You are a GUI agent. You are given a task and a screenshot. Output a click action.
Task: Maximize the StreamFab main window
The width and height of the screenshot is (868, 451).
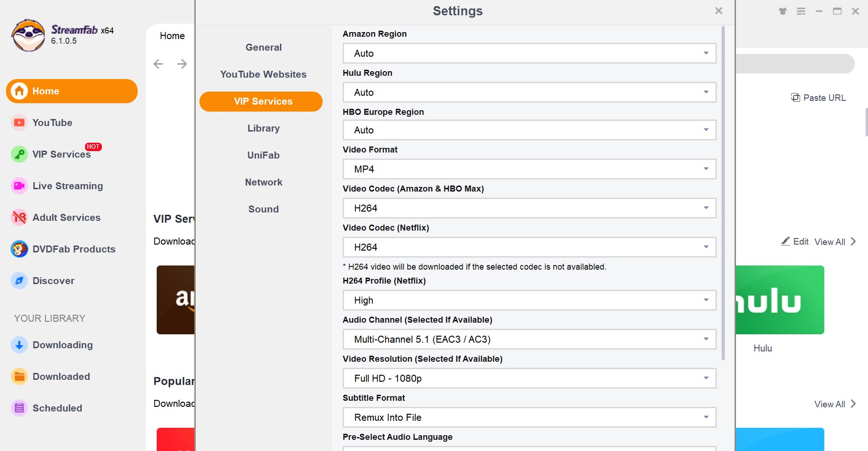click(x=837, y=11)
